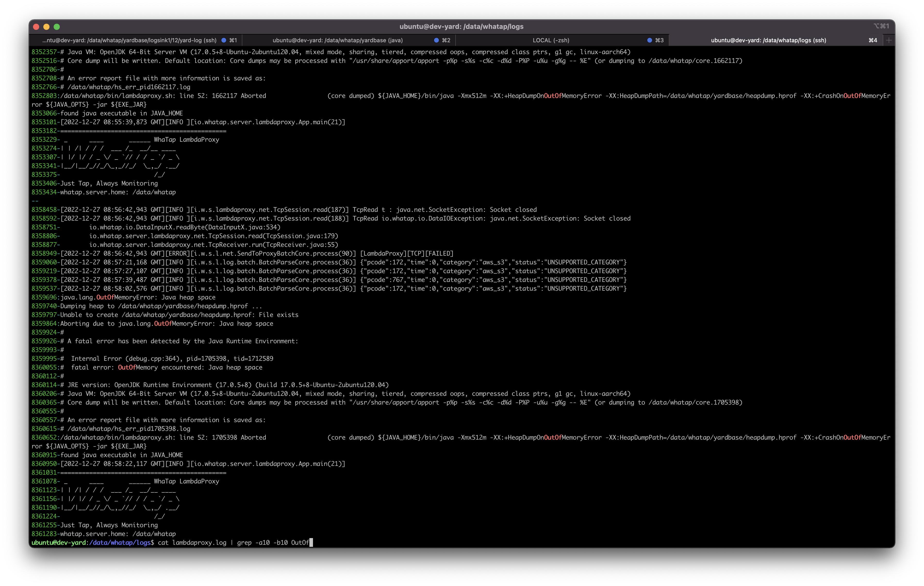Click window title ubuntu@dev-yard: /data/whatap/logs
This screenshot has width=924, height=586.
click(461, 27)
